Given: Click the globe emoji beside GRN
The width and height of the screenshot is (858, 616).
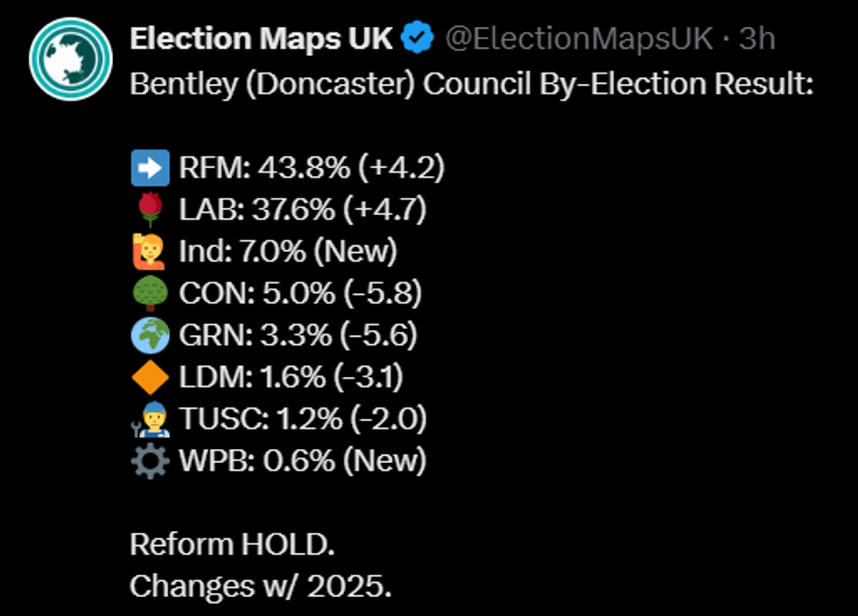Looking at the screenshot, I should 150,335.
